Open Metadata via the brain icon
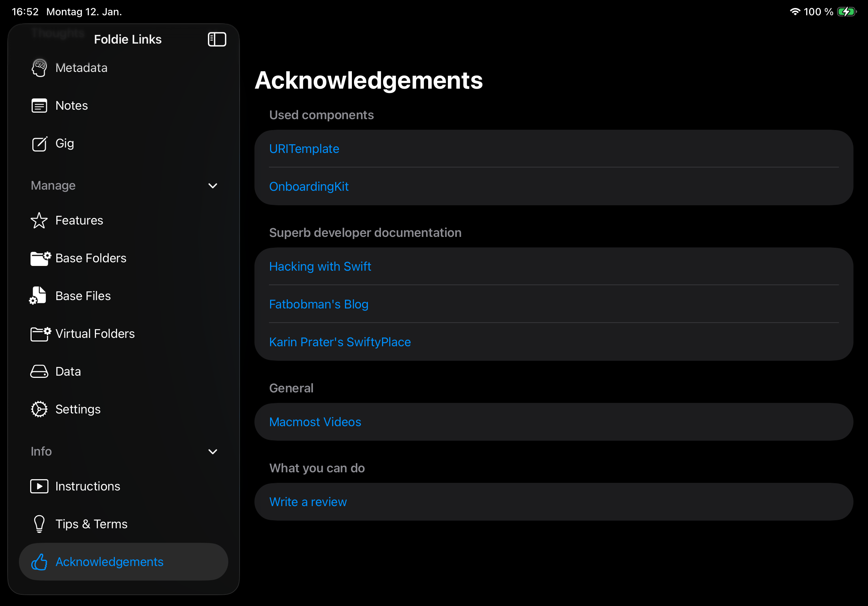Viewport: 868px width, 606px height. click(39, 68)
